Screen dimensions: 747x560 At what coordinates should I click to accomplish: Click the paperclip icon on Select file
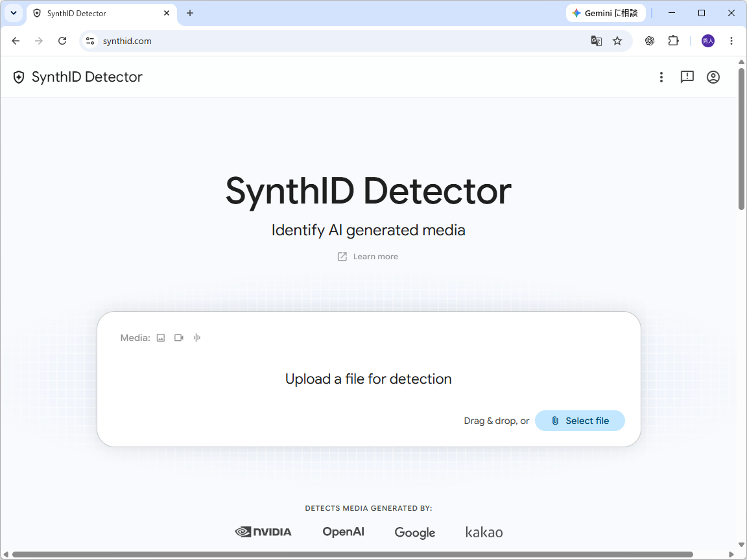pyautogui.click(x=555, y=421)
